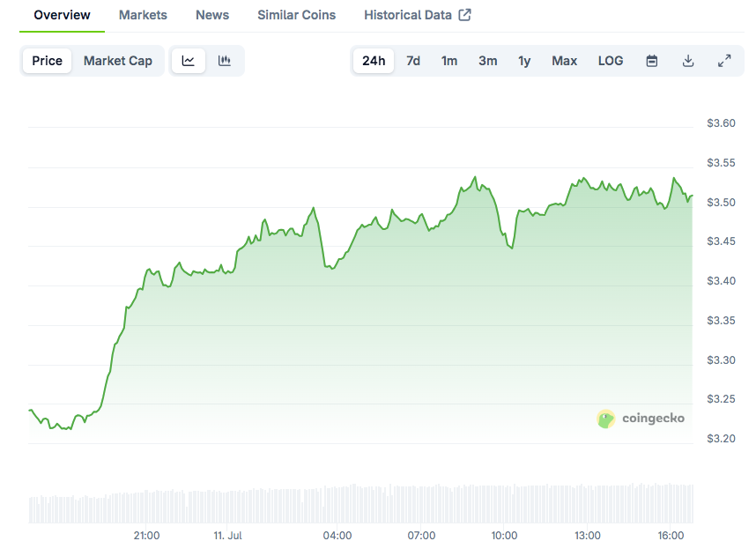Go to the Similar Coins tab
The height and width of the screenshot is (556, 756).
point(297,15)
